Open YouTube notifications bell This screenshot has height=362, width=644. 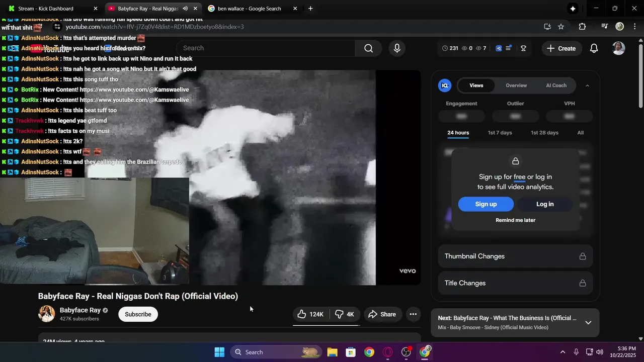click(594, 48)
